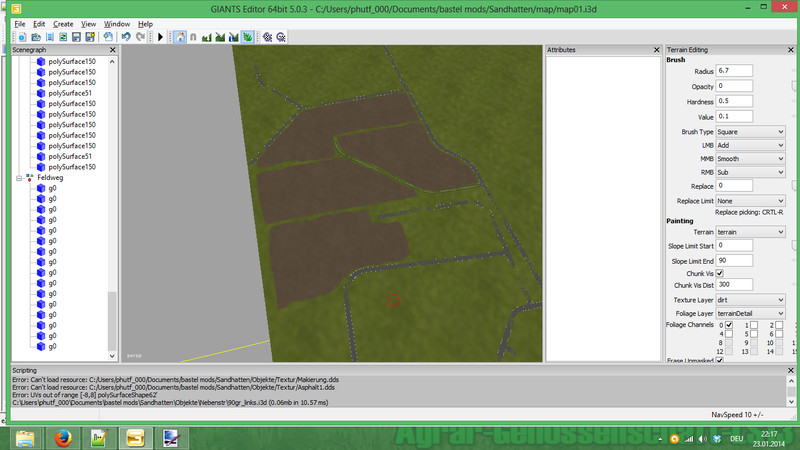Click the blue striped document toolbar icon

pyautogui.click(x=49, y=37)
